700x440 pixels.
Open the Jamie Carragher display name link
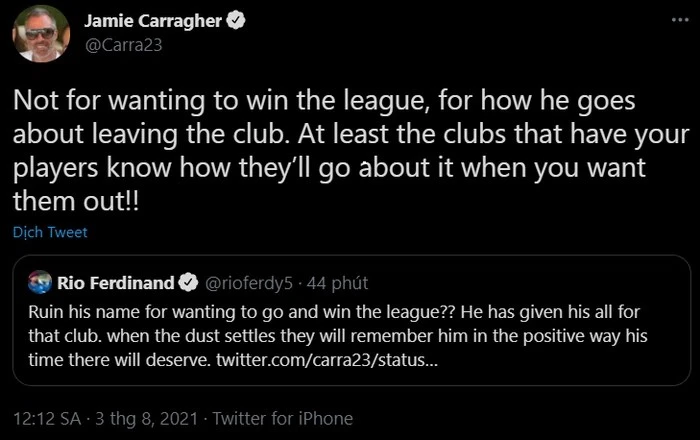coord(156,21)
